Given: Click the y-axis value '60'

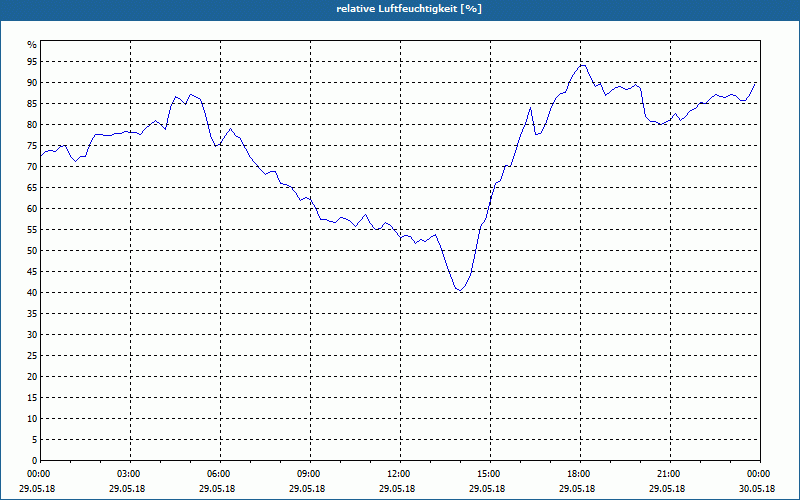Looking at the screenshot, I should tap(32, 209).
